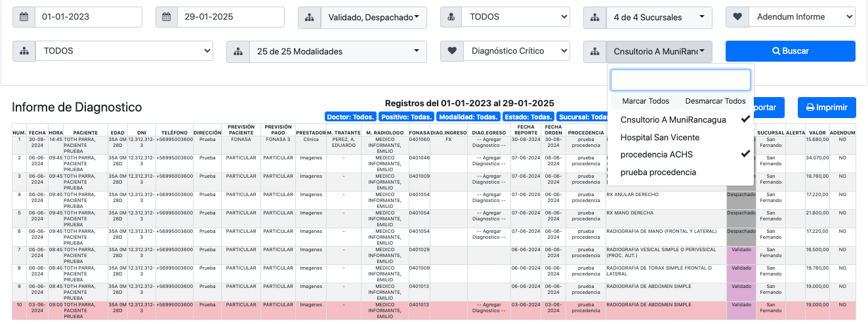The image size is (868, 326).
Task: Open the Adendum Informe dropdown
Action: 801,17
